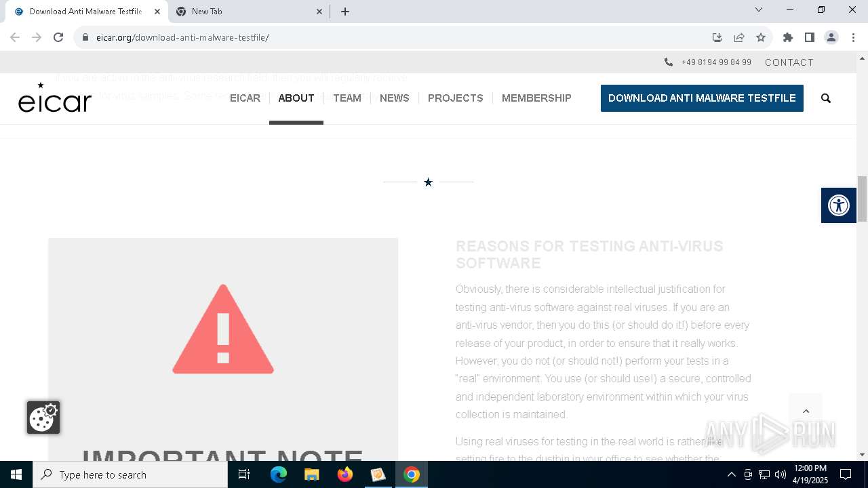Viewport: 868px width, 488px height.
Task: Open the Windows Start menu
Action: 16,474
